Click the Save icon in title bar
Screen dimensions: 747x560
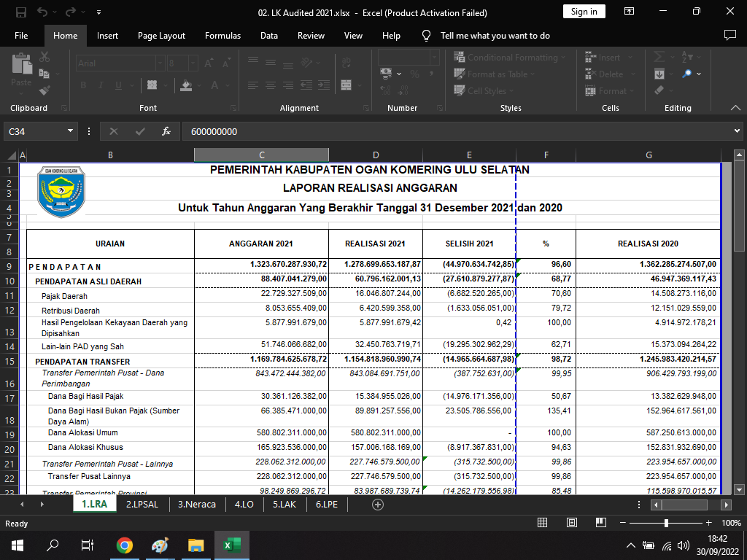coord(21,12)
